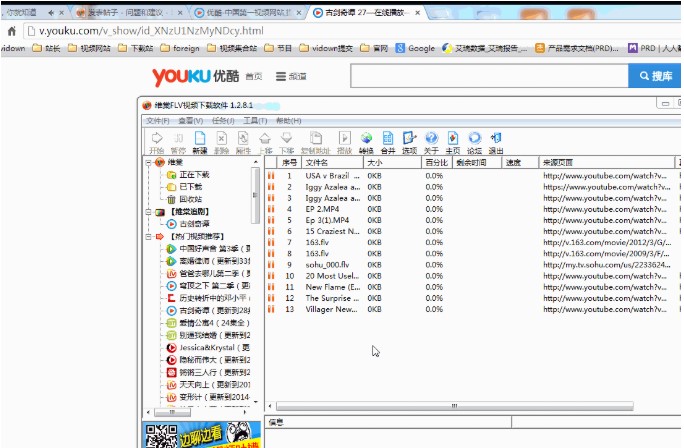Click the 合并 (Merge) toolbar icon

(388, 141)
